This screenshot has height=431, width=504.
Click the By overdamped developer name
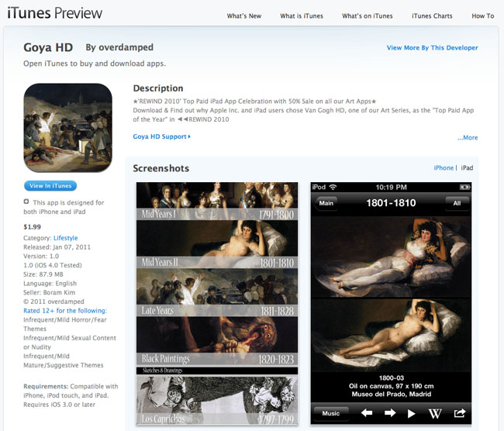click(x=119, y=47)
